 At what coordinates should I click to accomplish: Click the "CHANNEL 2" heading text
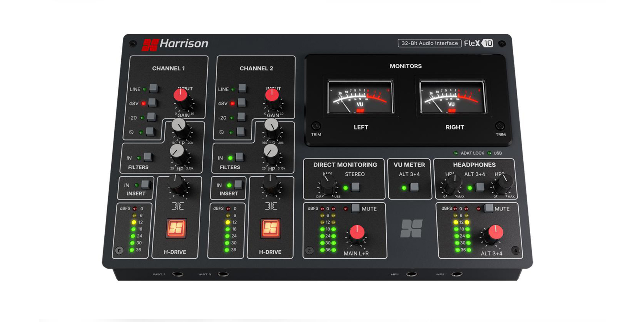[256, 68]
